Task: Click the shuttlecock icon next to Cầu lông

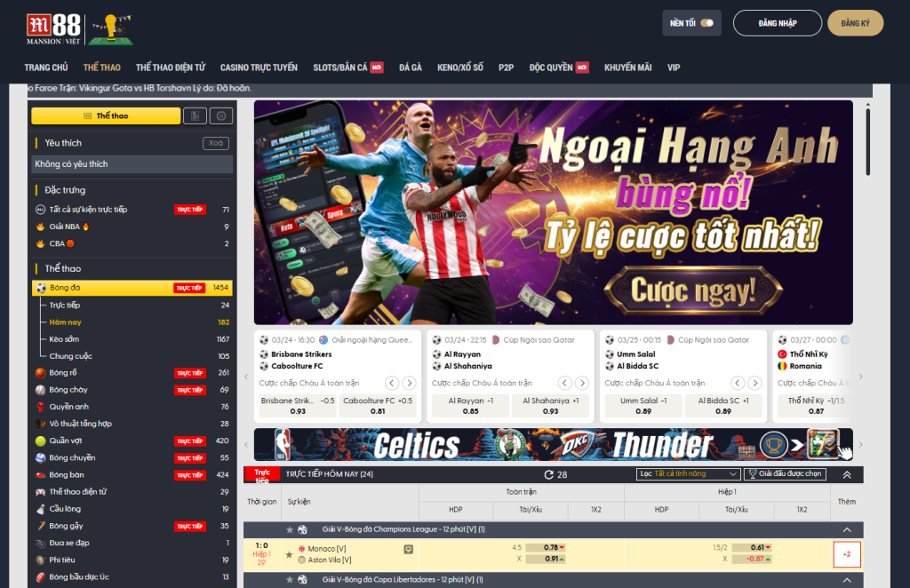Action: tap(41, 509)
